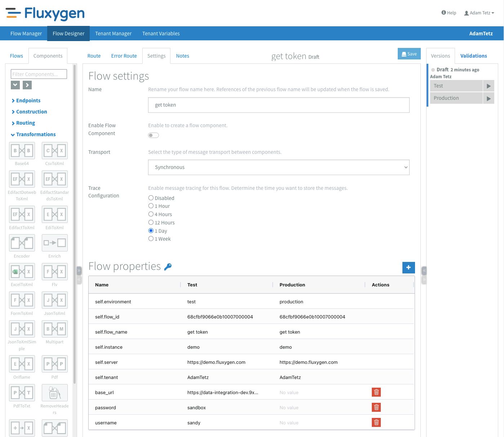Expand the Endpoints component group

28,101
